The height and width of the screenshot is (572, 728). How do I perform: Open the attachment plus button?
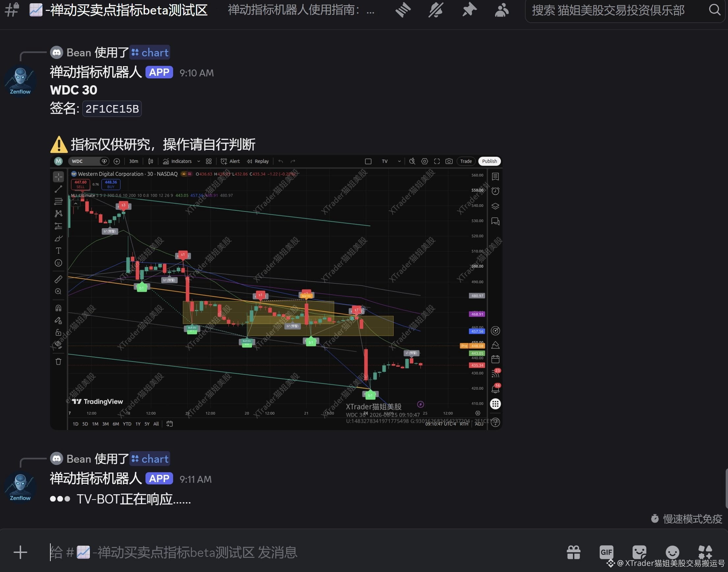(x=20, y=552)
